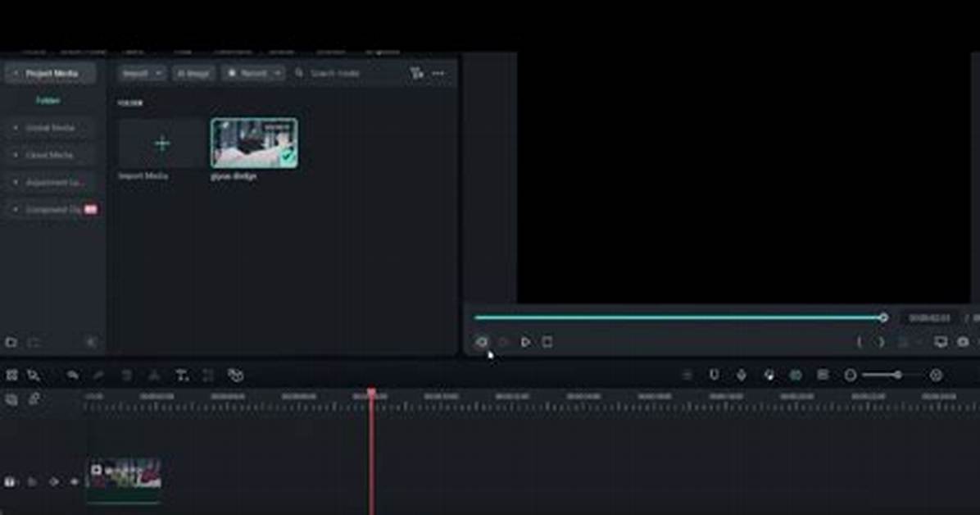Image resolution: width=980 pixels, height=515 pixels.
Task: Click the zoom to fit timeline icon
Action: 936,376
